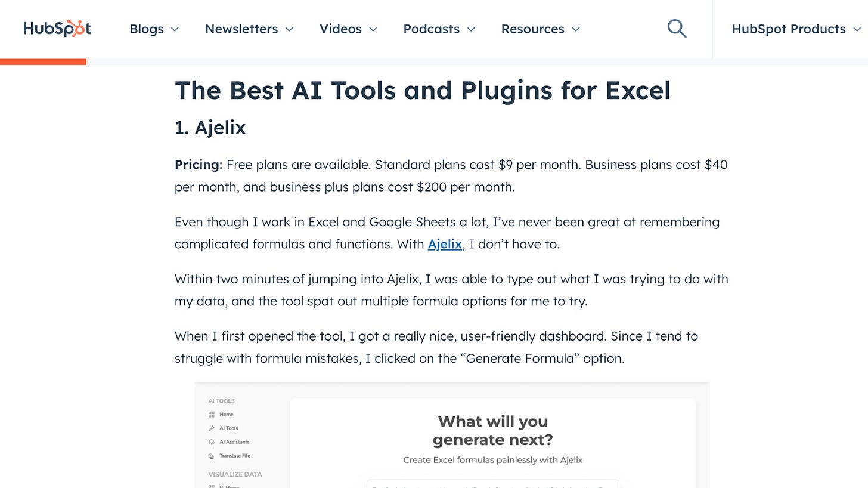Follow the Ajelix hyperlink in the paragraph
The image size is (868, 488).
pyautogui.click(x=445, y=244)
